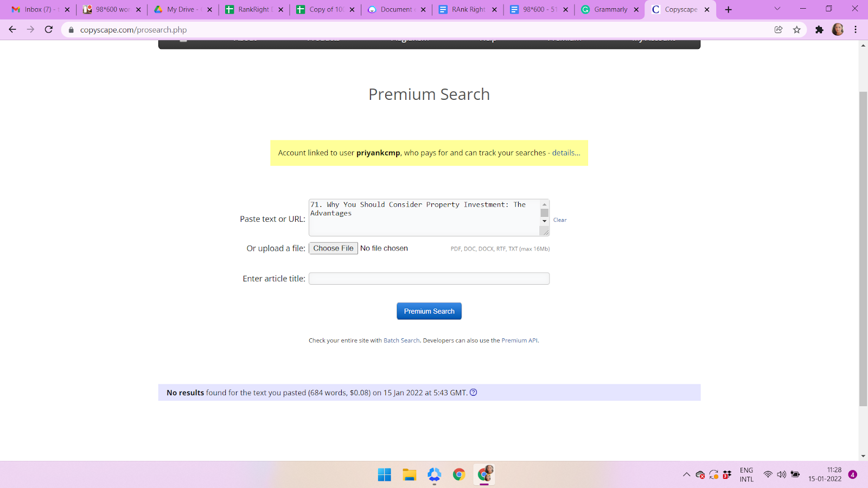Share this page using the share icon
868x488 pixels.
click(778, 30)
